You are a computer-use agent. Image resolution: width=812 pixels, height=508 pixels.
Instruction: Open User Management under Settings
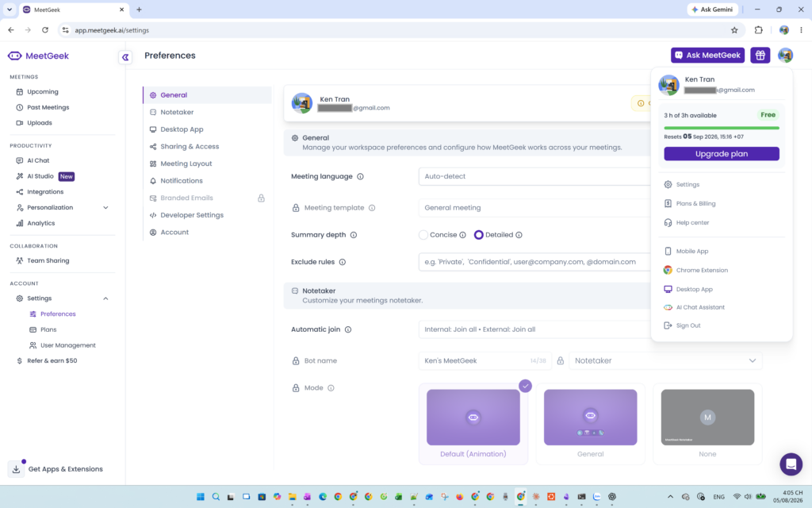pyautogui.click(x=68, y=345)
